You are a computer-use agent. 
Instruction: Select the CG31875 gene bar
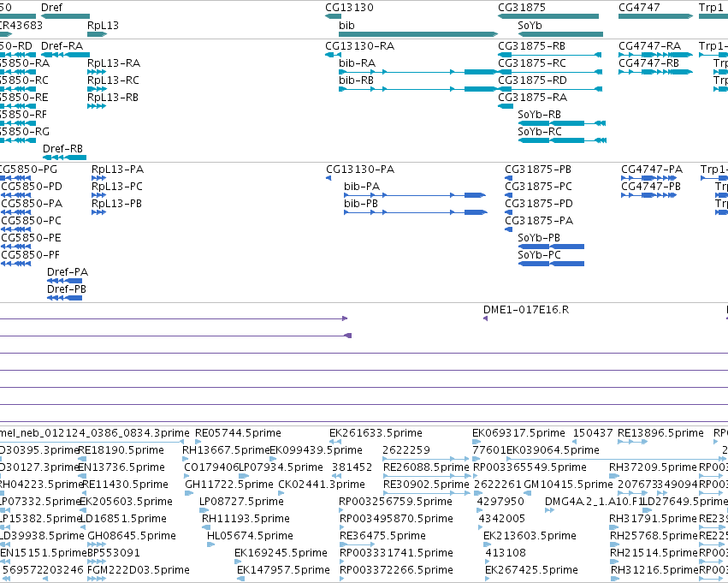coord(547,16)
